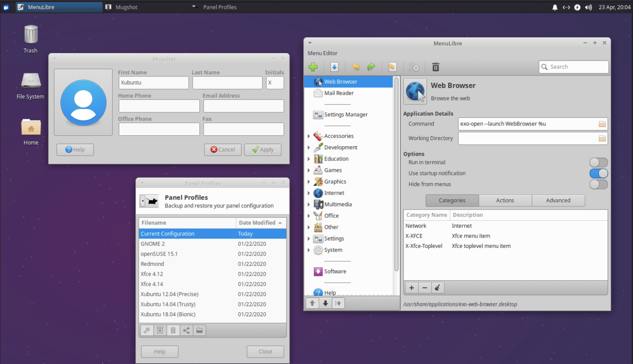The height and width of the screenshot is (364, 633).
Task: Click export share icon in Panel Profiles
Action: [186, 330]
